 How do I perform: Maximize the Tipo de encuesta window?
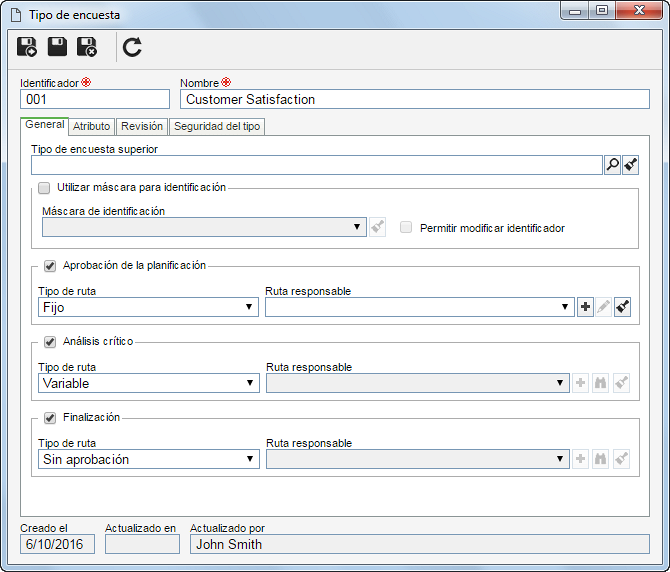602,11
